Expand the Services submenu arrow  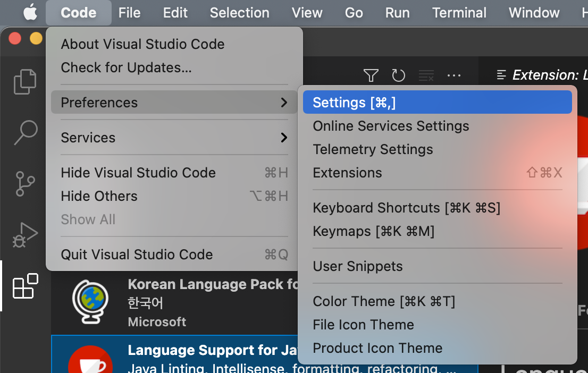coord(284,138)
